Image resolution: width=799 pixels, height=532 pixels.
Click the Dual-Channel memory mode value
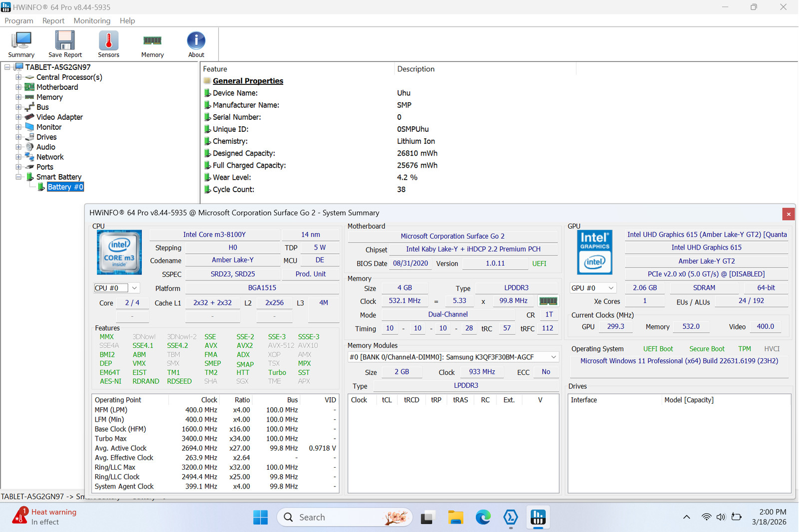(448, 314)
